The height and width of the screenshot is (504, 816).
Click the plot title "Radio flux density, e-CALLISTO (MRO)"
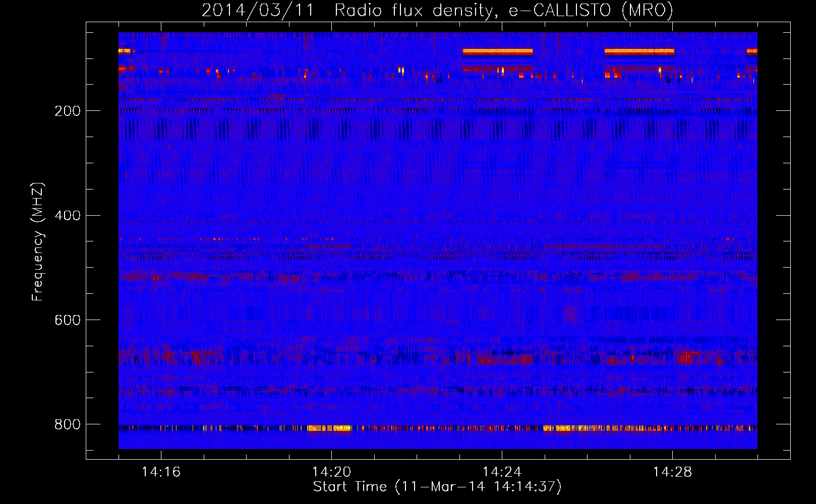(504, 10)
